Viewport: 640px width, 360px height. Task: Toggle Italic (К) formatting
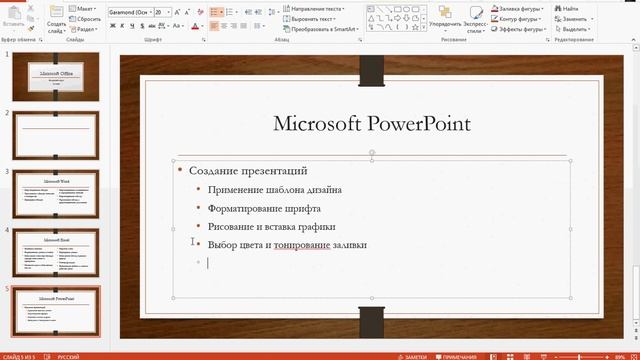tap(122, 26)
